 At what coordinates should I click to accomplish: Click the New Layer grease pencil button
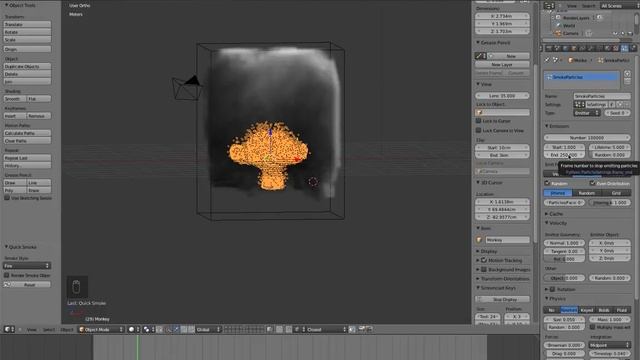502,64
